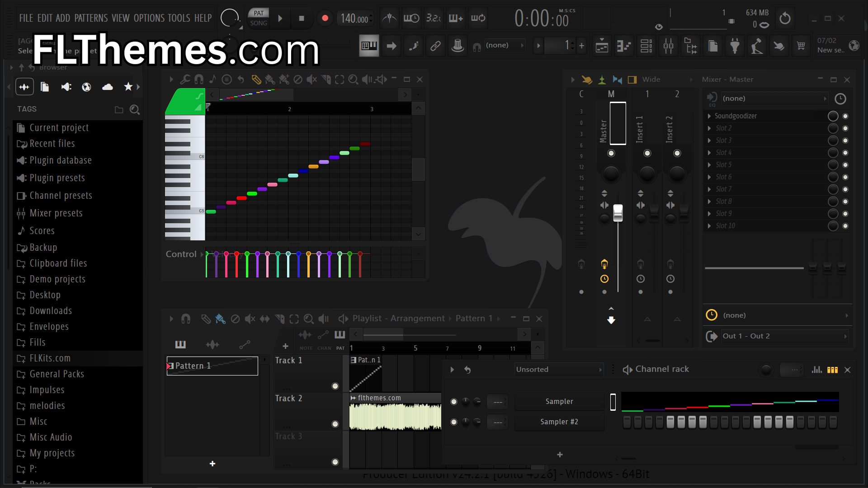
Task: Open the mixer view icon
Action: click(x=668, y=45)
